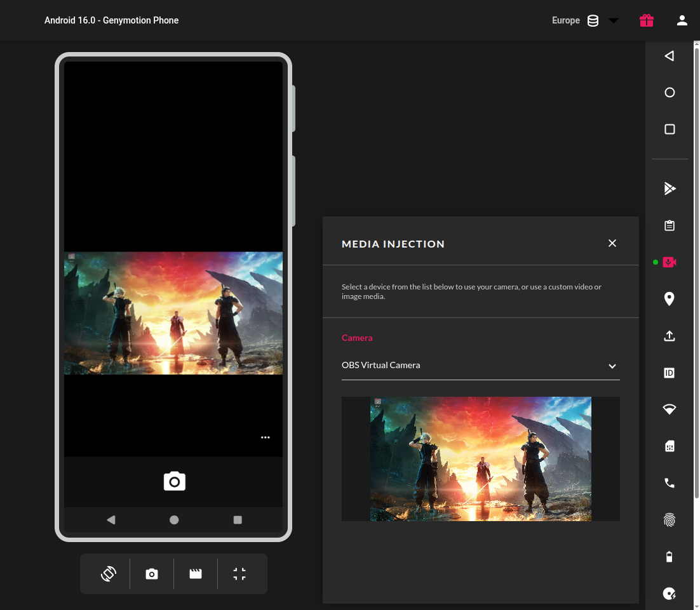Click the 'Camera' section label
The height and width of the screenshot is (610, 700).
(357, 338)
